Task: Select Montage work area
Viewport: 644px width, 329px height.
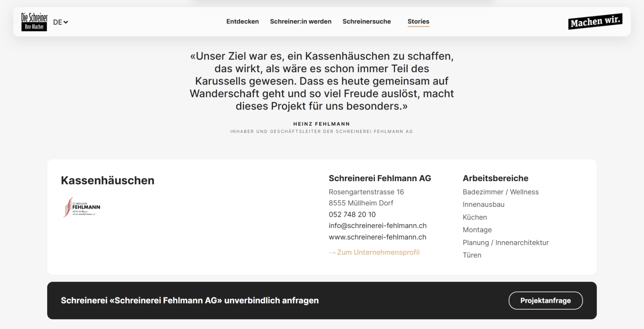Action: [477, 230]
